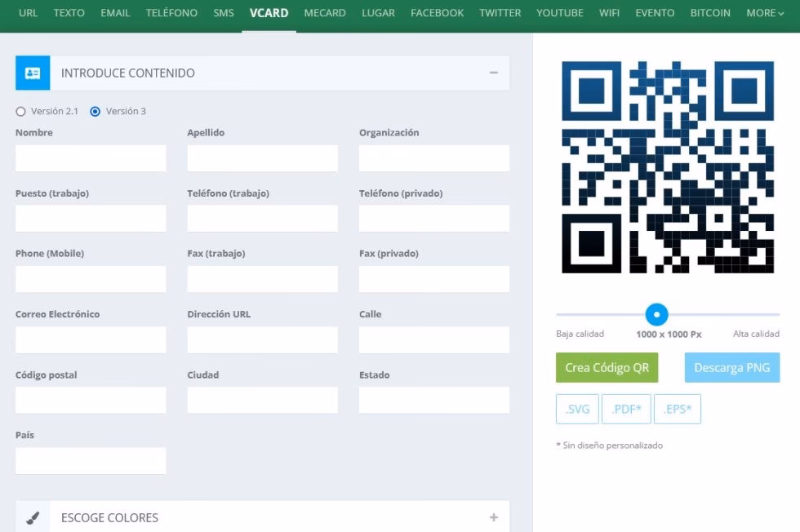Screen dimensions: 800x532
Task: Click the País input field
Action: [x=91, y=460]
